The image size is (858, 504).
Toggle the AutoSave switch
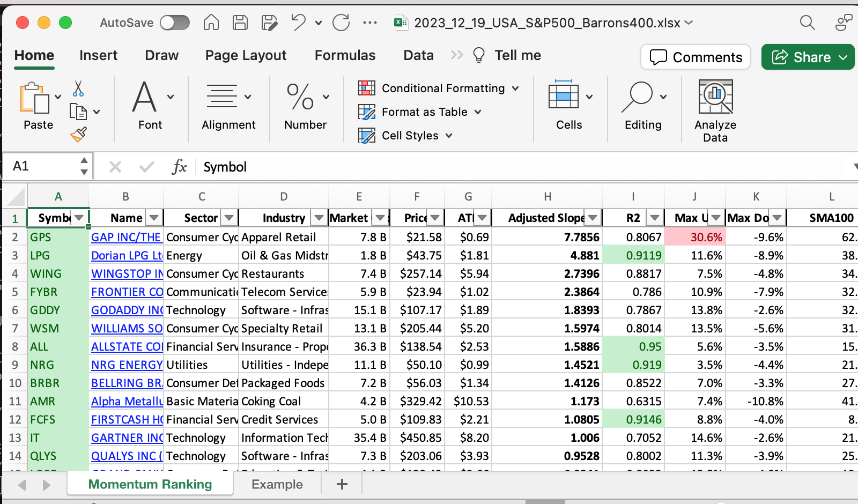(175, 23)
